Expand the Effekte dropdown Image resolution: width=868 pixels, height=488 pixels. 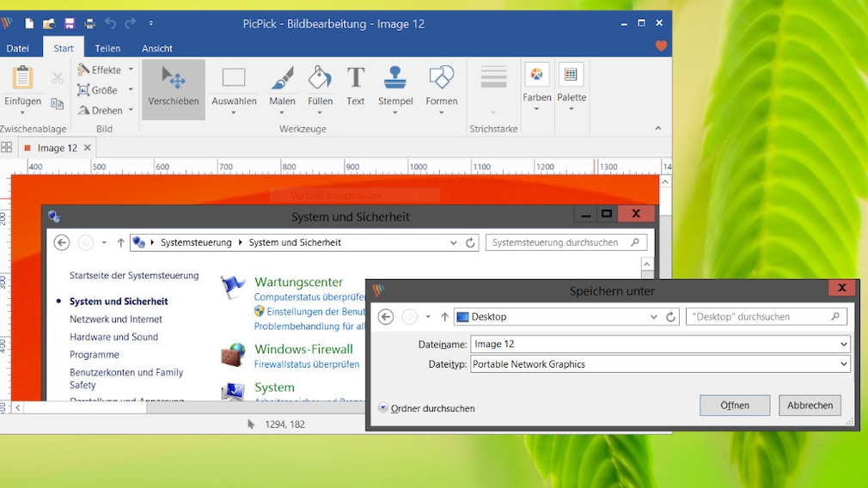coord(107,70)
